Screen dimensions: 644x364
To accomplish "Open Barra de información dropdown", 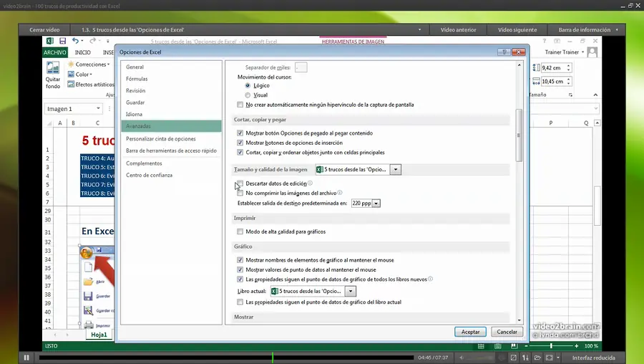I will [x=617, y=29].
